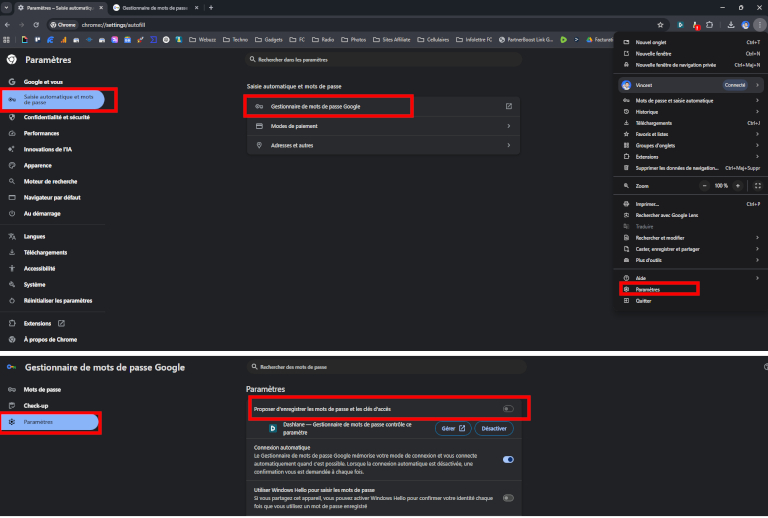768x518 pixels.
Task: Click the back navigation arrow
Action: tap(7, 24)
